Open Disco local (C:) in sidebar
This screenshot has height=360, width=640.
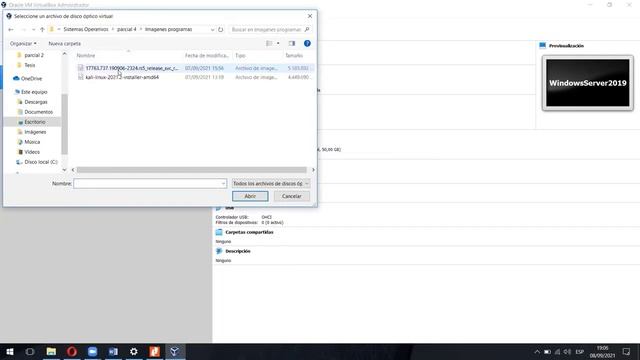point(40,162)
